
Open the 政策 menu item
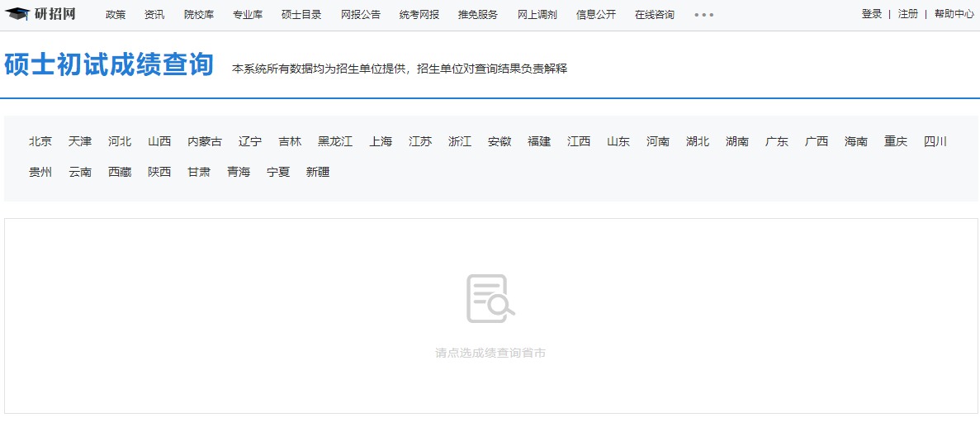[116, 15]
